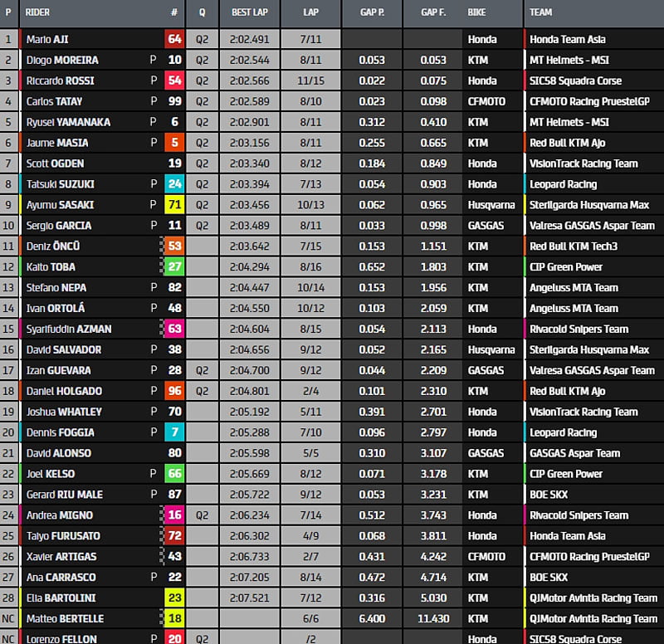
Task: Click the CFMOTO Racing PruestelGP team in row 4
Action: 590,101
